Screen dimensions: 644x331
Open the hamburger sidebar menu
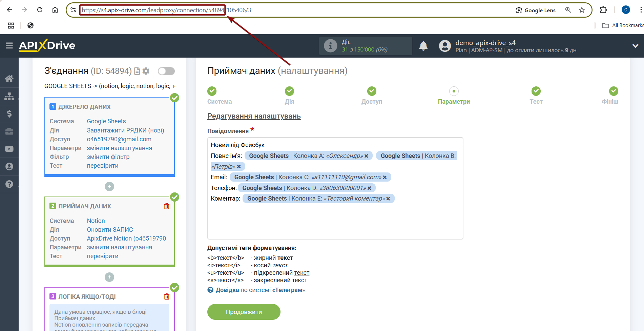pos(9,45)
